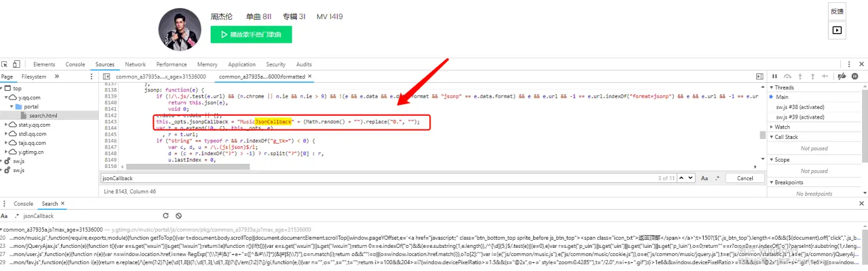Toggle regex in editor find bar
The image size is (868, 271).
(718, 178)
